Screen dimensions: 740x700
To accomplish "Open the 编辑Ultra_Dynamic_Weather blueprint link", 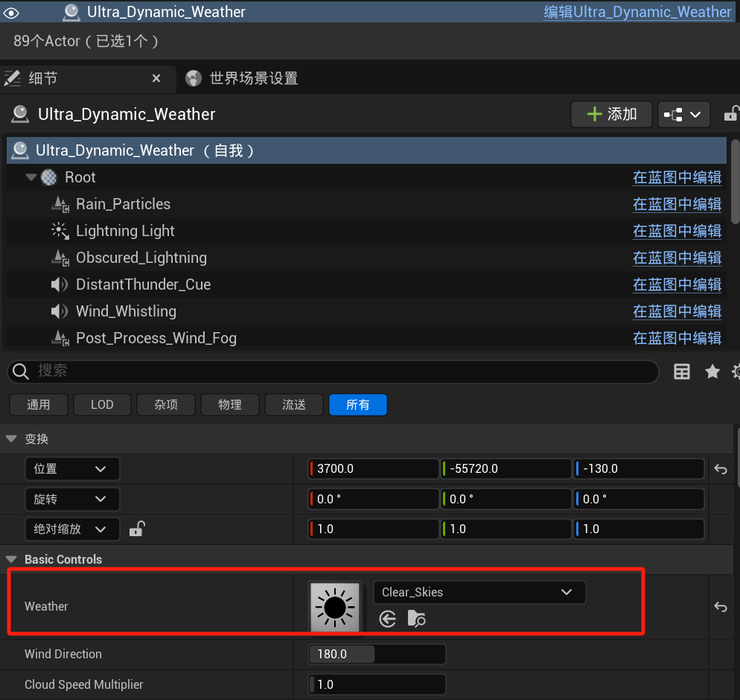I will 637,12.
